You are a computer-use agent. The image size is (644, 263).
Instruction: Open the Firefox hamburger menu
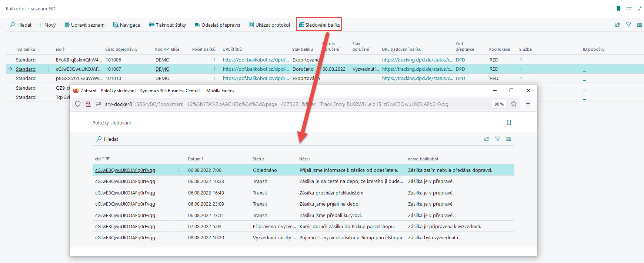[x=528, y=104]
